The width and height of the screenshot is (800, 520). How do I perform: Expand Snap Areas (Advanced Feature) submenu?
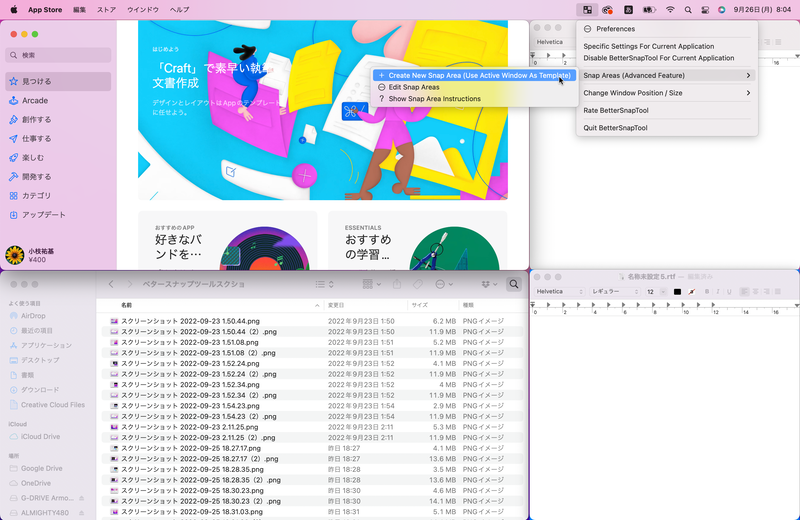(667, 76)
